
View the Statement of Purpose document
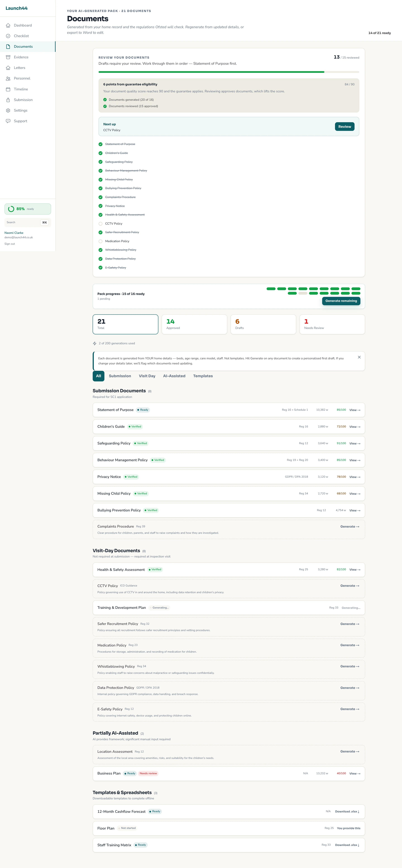(355, 410)
